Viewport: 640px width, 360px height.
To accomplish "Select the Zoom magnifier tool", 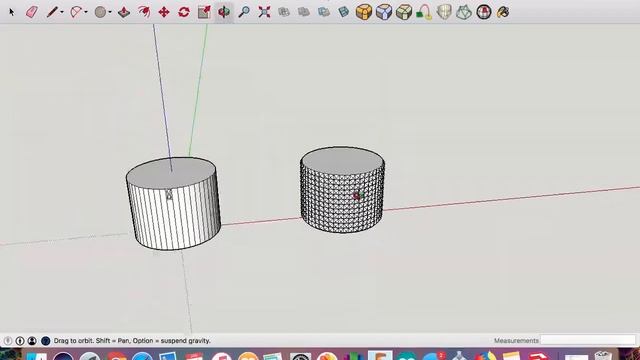I will [244, 12].
